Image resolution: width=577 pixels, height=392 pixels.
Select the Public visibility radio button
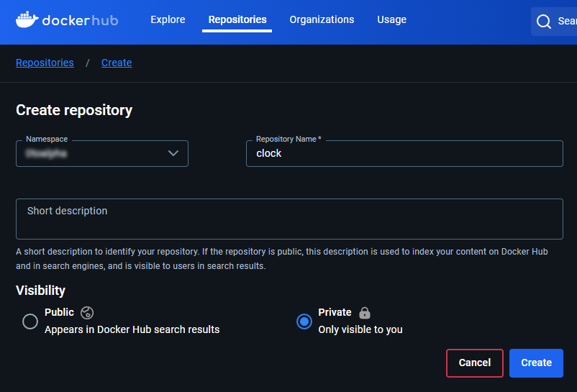point(30,322)
